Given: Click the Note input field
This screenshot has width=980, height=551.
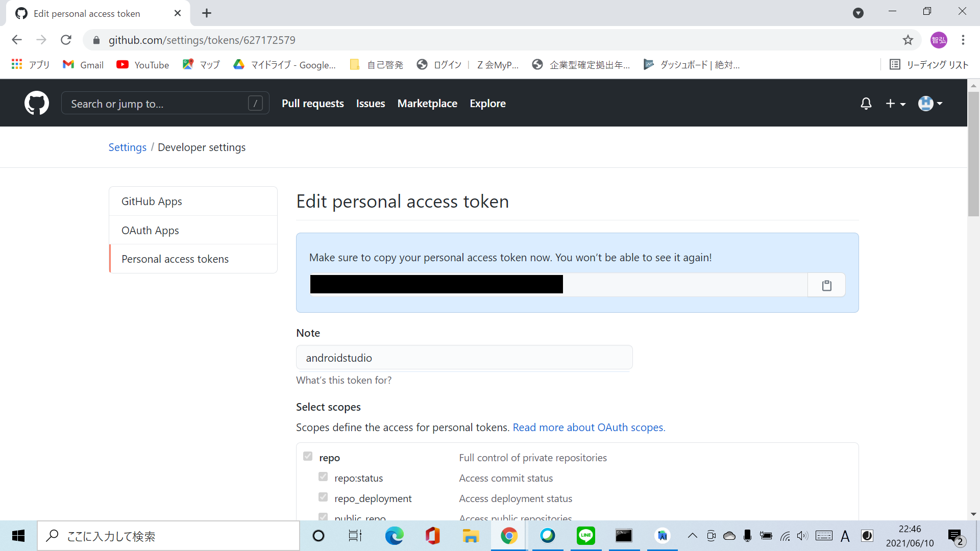Looking at the screenshot, I should (464, 358).
